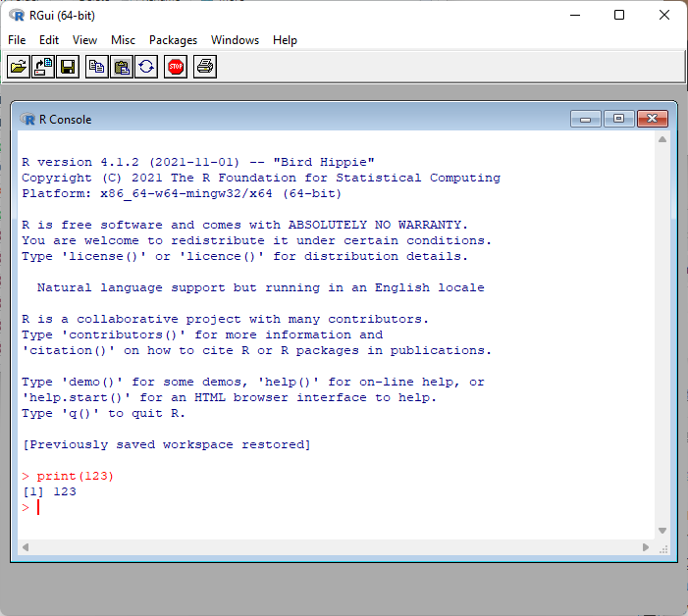Click the R logo in RGui title bar
This screenshot has height=616, width=688.
point(17,16)
